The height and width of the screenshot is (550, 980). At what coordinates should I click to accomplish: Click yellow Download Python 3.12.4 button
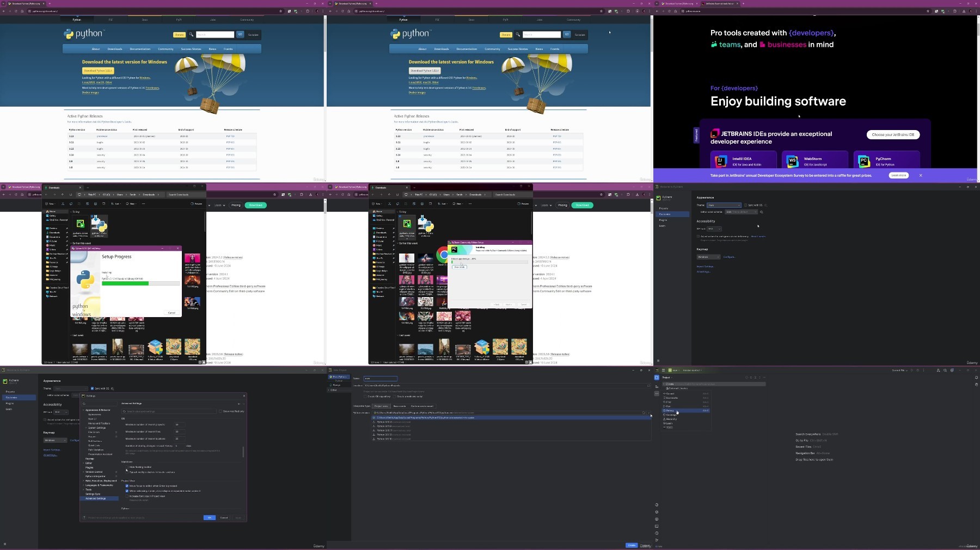98,71
